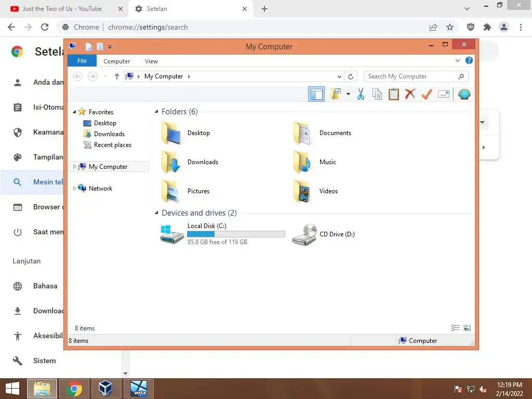
Task: Open Chrome three-dot menu
Action: [521, 27]
